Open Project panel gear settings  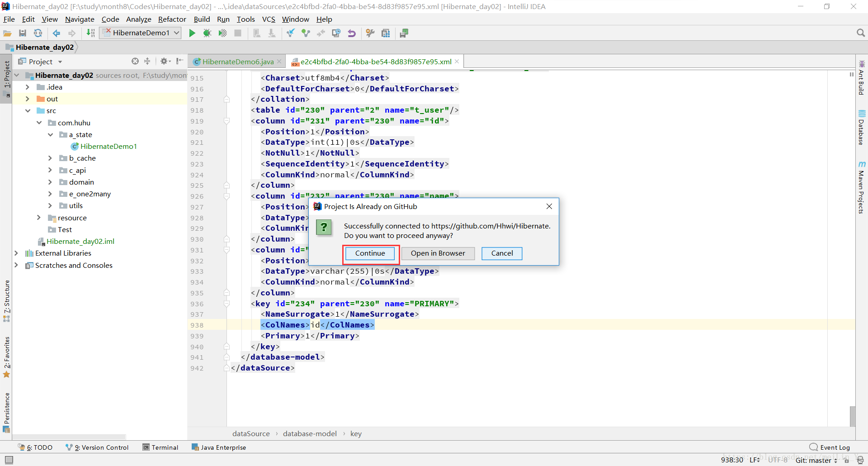(x=165, y=61)
